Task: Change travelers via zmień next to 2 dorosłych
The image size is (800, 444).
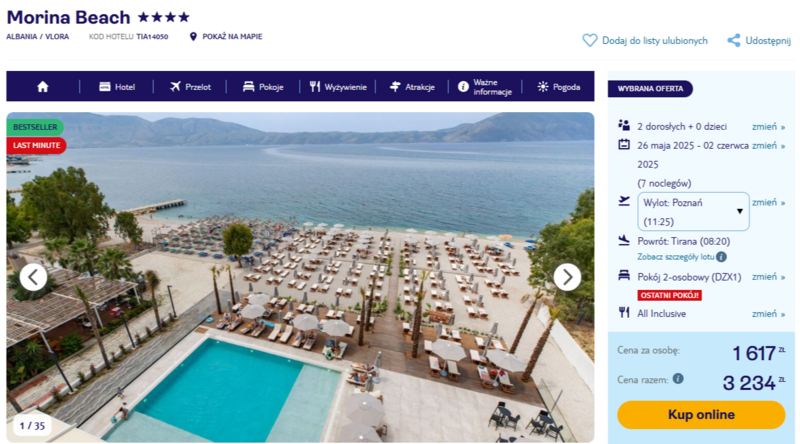Action: click(x=768, y=127)
